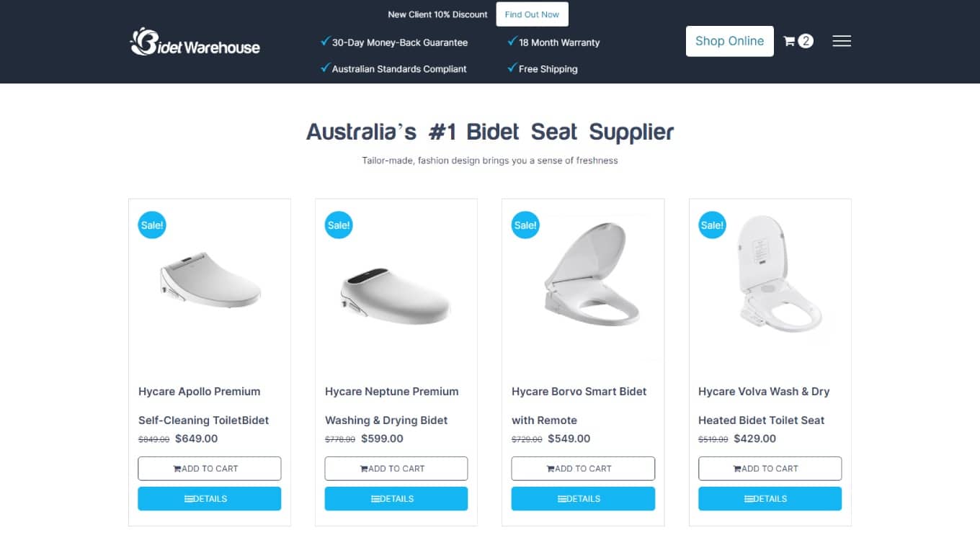Click the Sale badge on Hycare Volva
Screen dimensions: 980x545
pyautogui.click(x=712, y=225)
